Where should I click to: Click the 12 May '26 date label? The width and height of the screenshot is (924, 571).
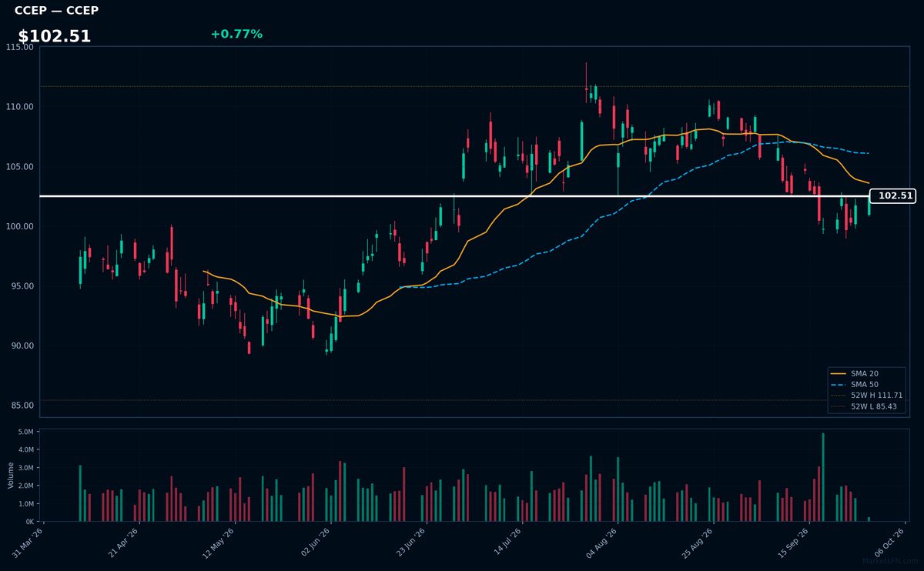pyautogui.click(x=220, y=543)
